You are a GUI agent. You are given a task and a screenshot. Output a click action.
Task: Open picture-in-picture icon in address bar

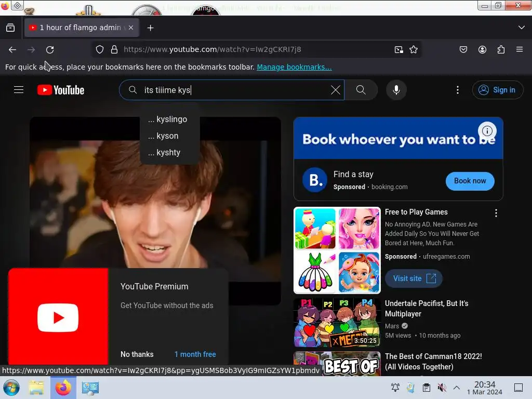pos(399,49)
